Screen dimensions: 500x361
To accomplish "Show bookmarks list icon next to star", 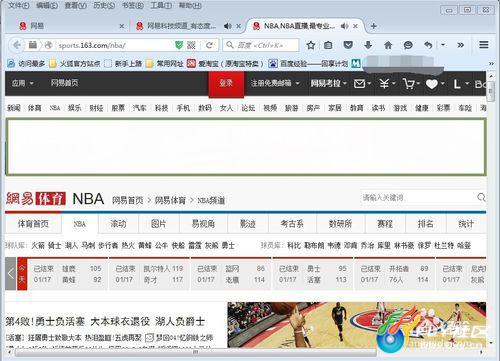I will [328, 45].
